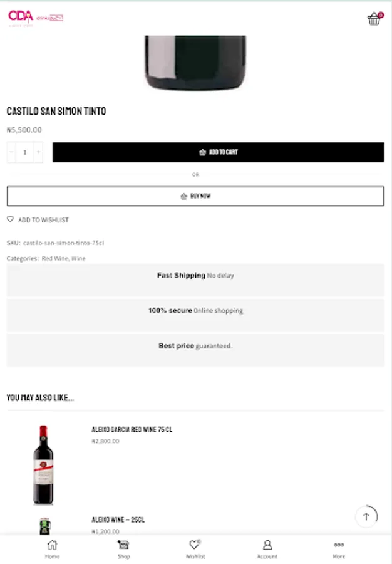This screenshot has height=564, width=392.
Task: Decrease quantity with minus button
Action: point(11,152)
